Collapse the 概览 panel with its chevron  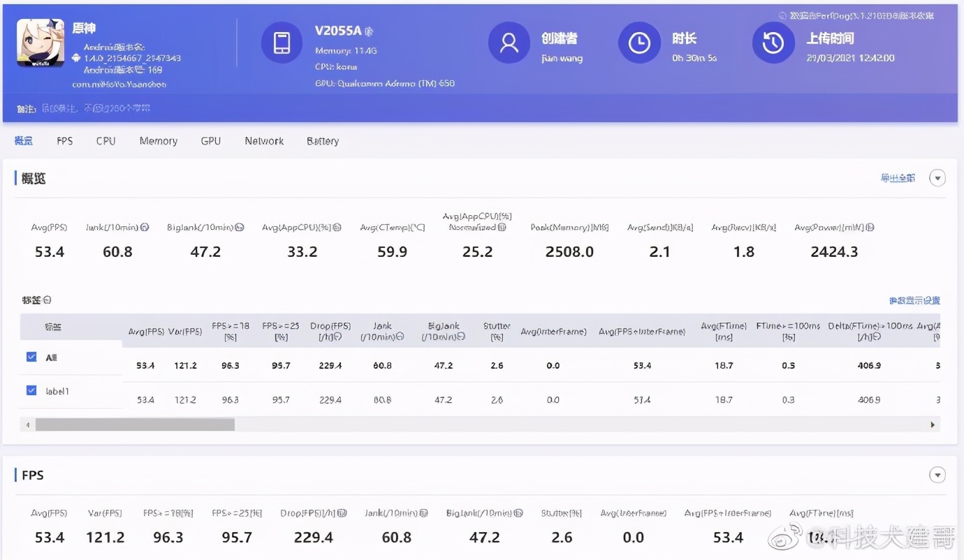tap(937, 177)
